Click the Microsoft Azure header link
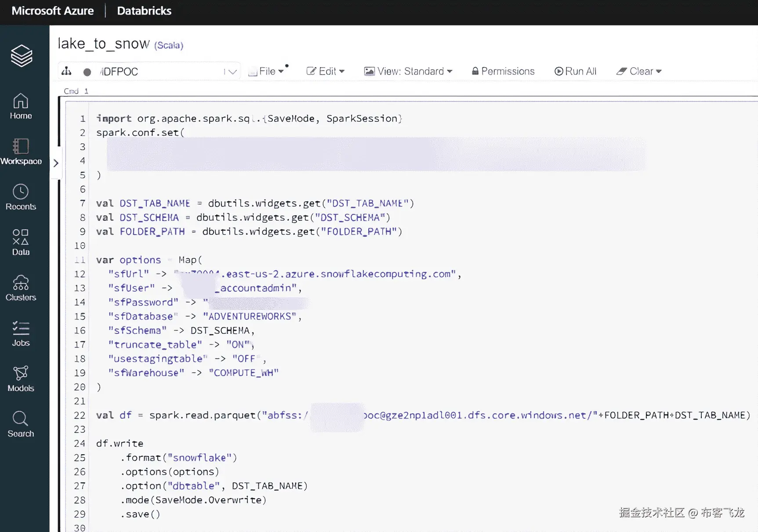Screen dimensions: 758x532 tap(53, 11)
